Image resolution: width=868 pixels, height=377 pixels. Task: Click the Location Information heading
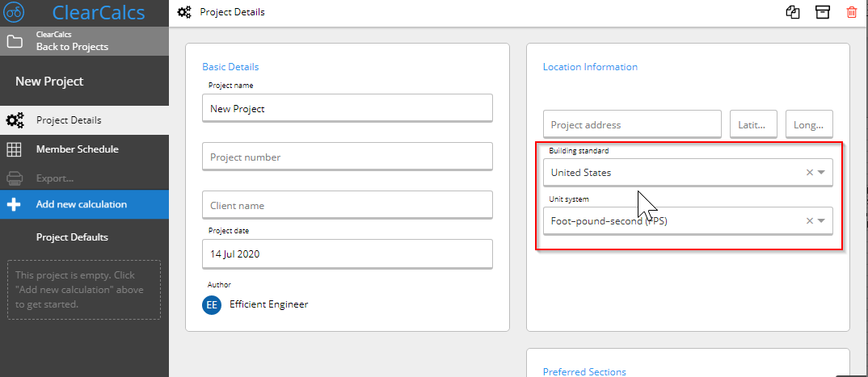590,67
